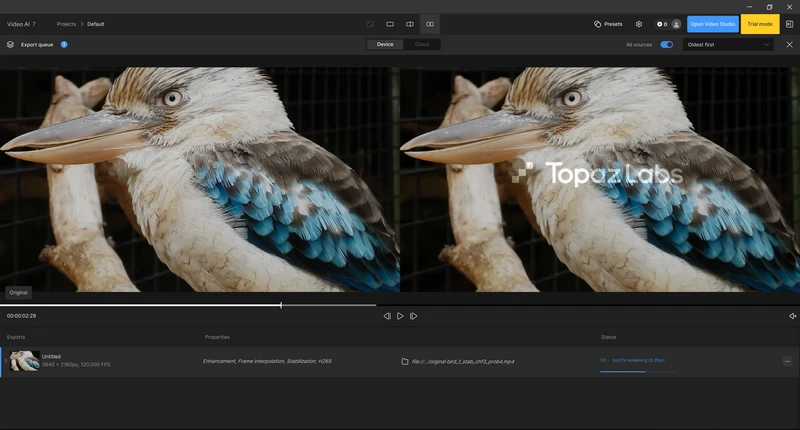Click the Properties column header

(217, 337)
